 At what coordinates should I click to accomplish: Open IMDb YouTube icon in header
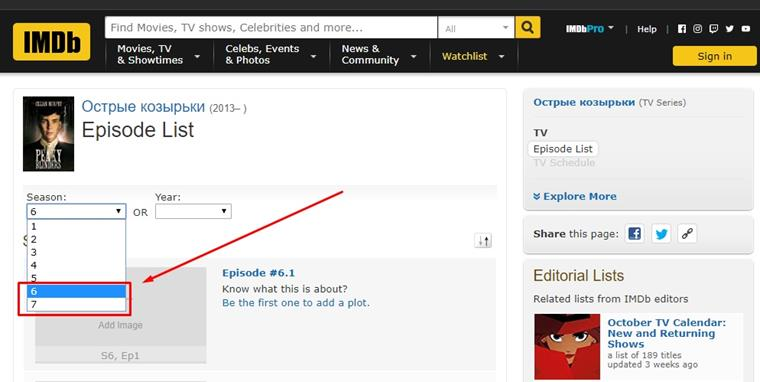[745, 29]
